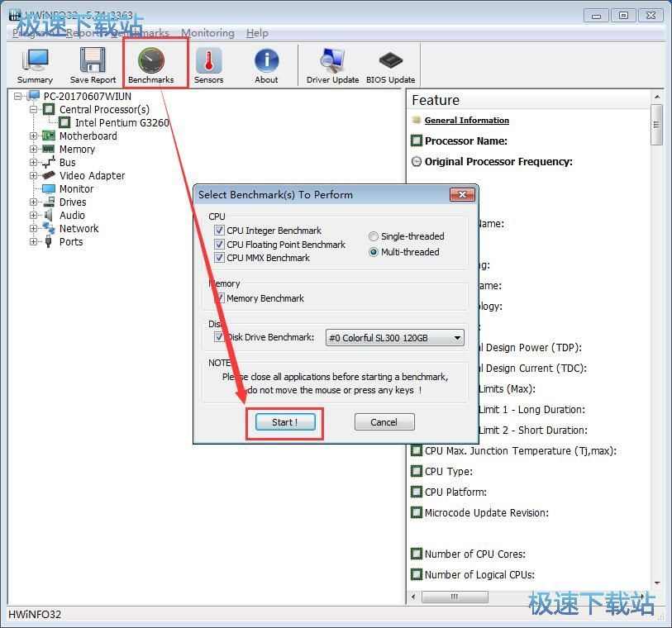Screen dimensions: 672x628
Task: Click the Number of Logical CPUs icon
Action: click(x=416, y=574)
